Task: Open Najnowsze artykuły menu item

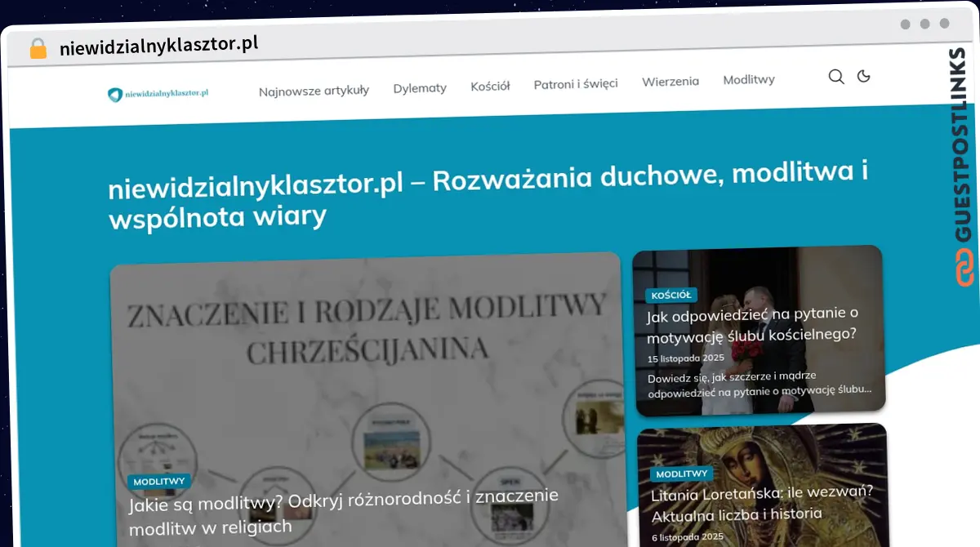Action: 314,90
